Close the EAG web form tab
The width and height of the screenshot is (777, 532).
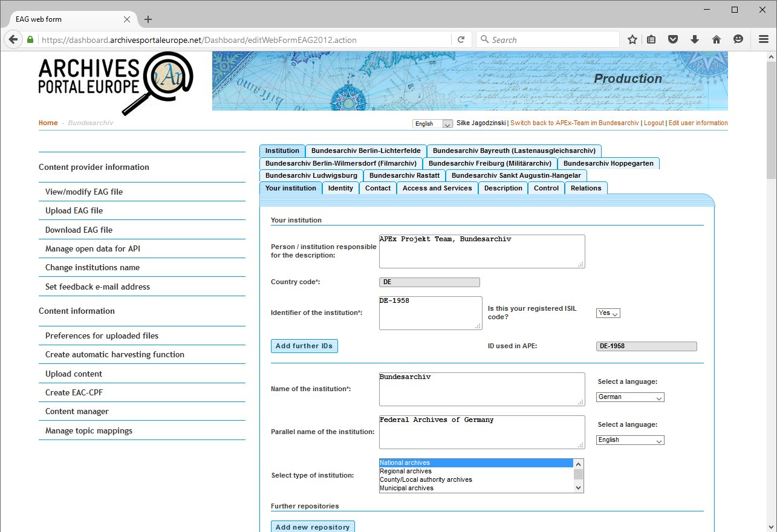click(x=127, y=19)
